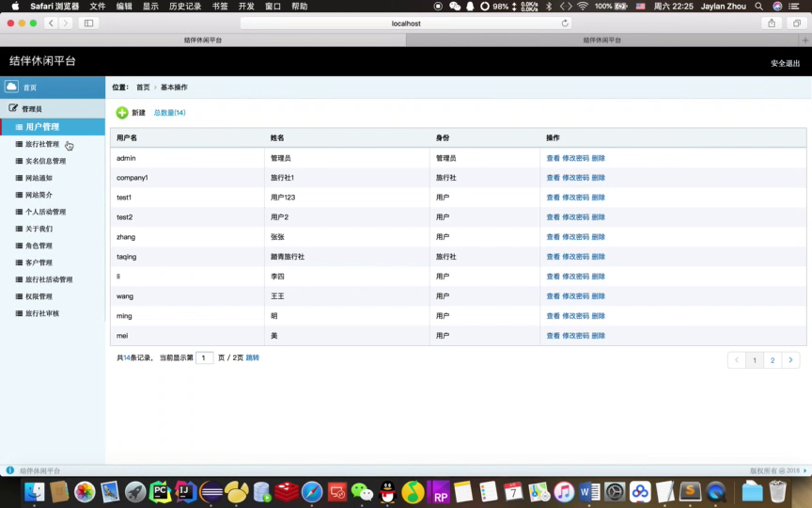The width and height of the screenshot is (812, 508).
Task: Open System Preferences from the dock
Action: pos(615,492)
